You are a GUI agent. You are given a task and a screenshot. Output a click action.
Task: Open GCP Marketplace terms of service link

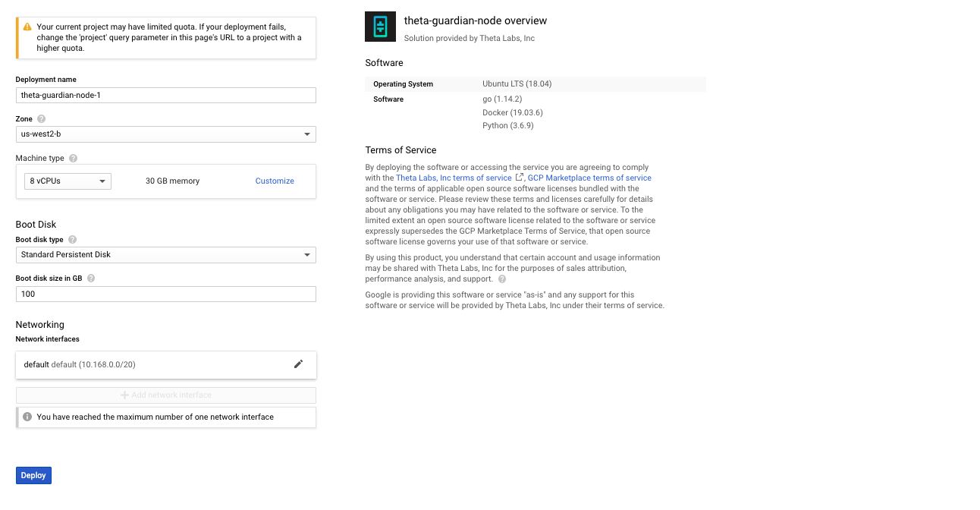click(589, 178)
